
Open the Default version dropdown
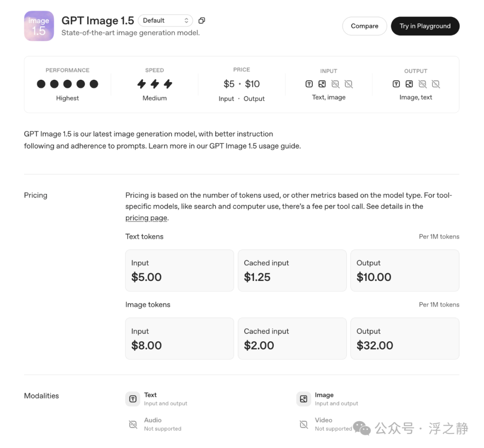(165, 21)
